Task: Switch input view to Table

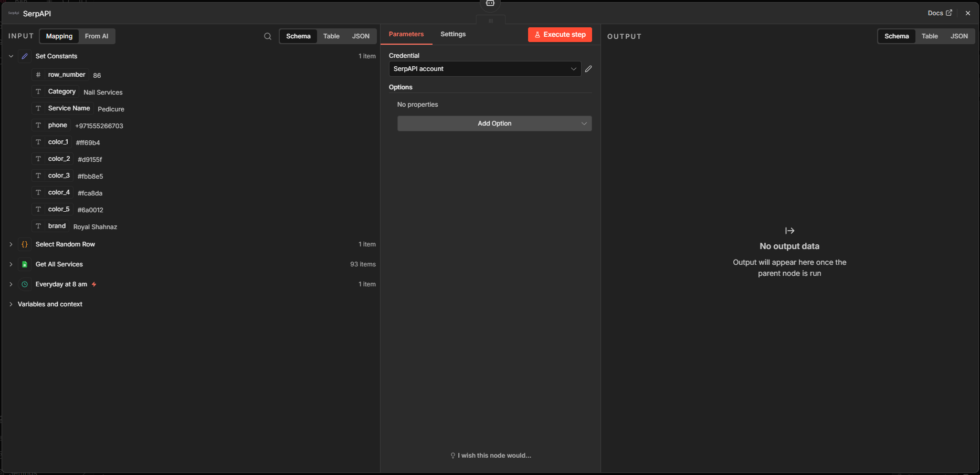Action: pyautogui.click(x=331, y=36)
